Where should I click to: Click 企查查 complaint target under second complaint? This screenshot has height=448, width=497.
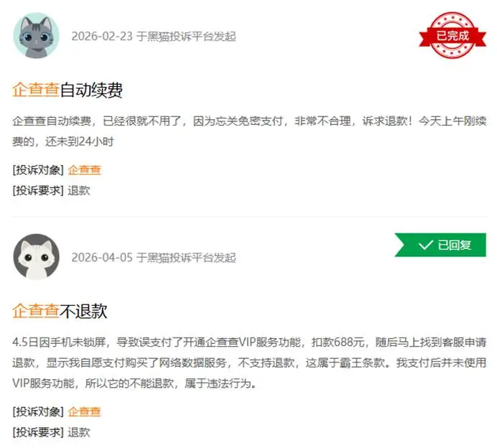coord(84,411)
